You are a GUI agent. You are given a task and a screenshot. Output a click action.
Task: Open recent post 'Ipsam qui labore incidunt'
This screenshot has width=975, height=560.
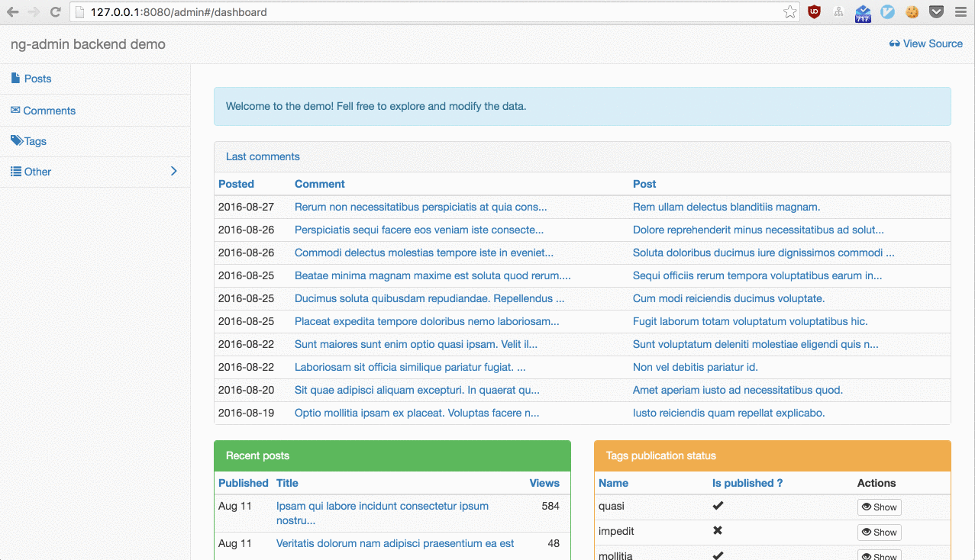(383, 513)
